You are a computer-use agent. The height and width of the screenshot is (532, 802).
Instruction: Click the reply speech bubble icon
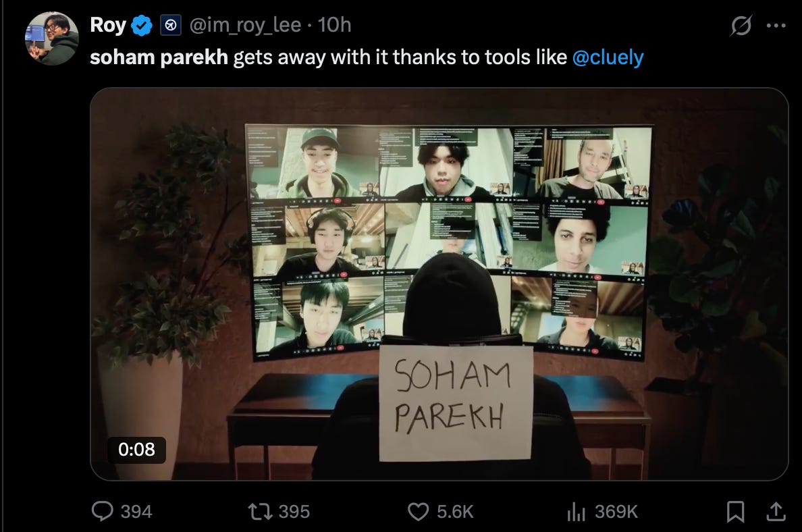(103, 511)
